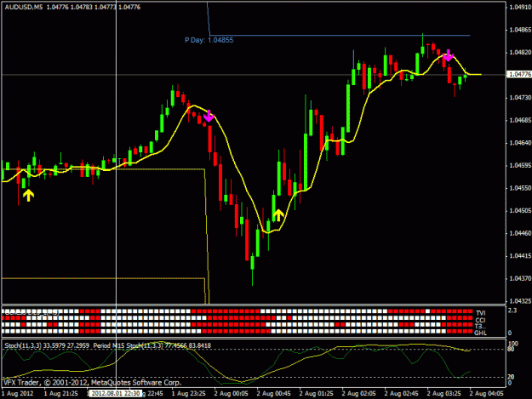This screenshot has height=399, width=532.
Task: Select the yellow up arrow near 1.04505 level
Action: tap(278, 215)
